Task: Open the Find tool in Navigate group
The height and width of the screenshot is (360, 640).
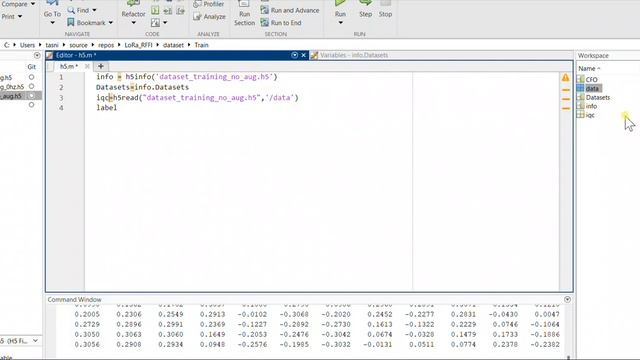Action: 82,10
